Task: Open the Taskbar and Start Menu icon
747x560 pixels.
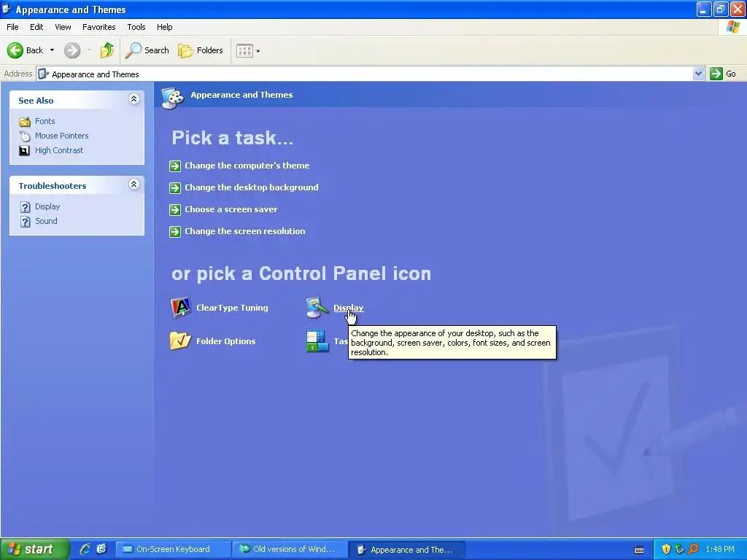Action: 317,341
